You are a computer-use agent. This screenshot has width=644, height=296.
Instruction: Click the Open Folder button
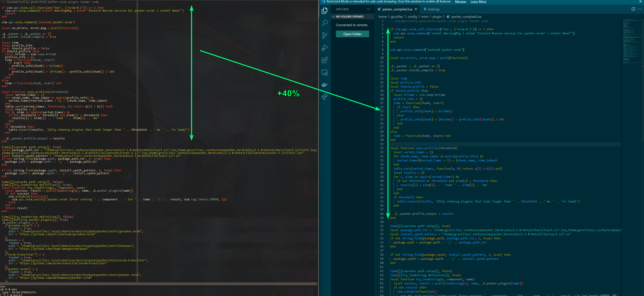coord(352,34)
